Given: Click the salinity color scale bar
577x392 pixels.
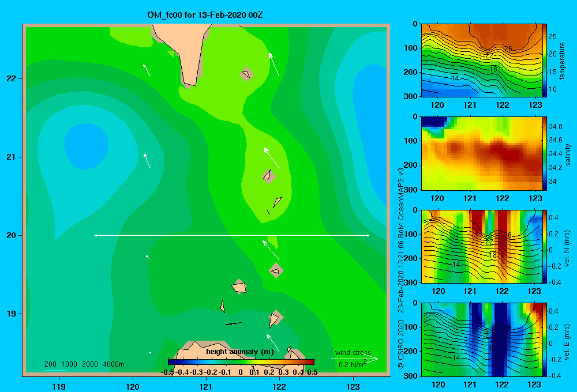Looking at the screenshot, I should pos(545,153).
